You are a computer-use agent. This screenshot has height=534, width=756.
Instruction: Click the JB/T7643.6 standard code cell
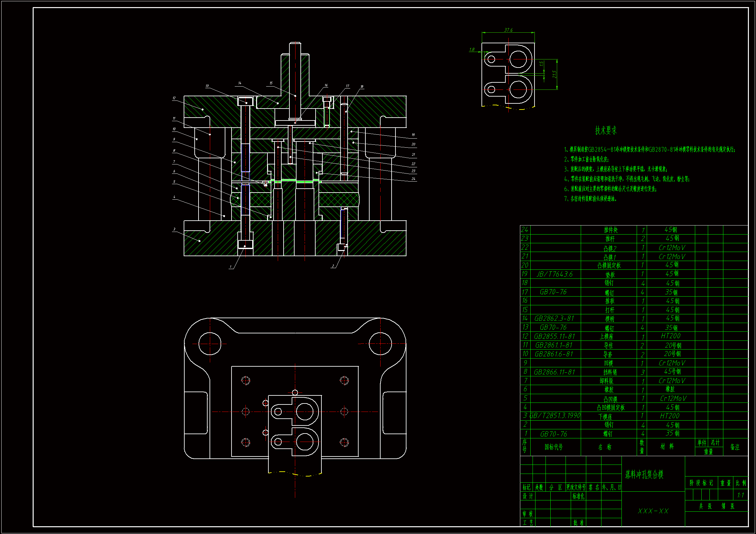[x=555, y=274]
